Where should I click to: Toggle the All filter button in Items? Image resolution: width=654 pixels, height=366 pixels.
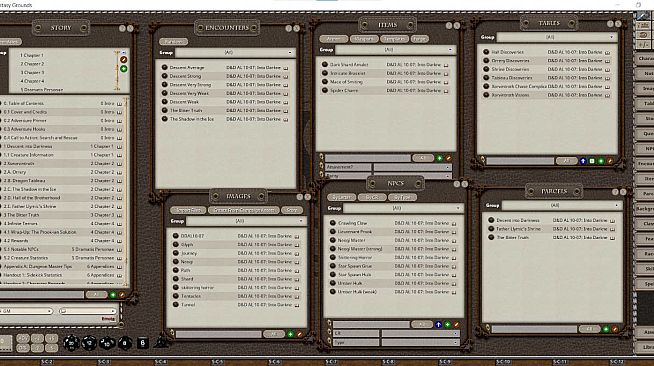point(423,158)
